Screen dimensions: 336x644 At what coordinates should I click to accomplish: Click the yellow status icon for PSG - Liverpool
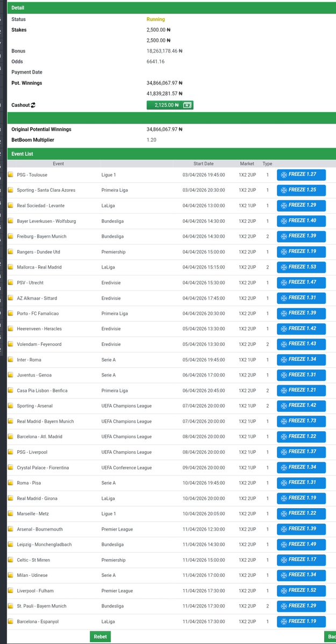[x=11, y=452]
